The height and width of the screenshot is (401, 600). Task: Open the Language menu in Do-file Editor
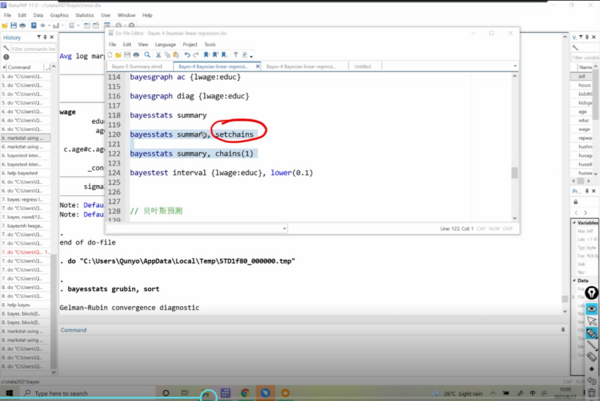click(165, 44)
